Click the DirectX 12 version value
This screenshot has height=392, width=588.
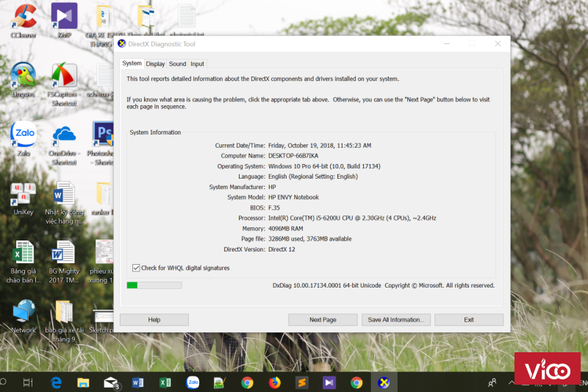pyautogui.click(x=282, y=249)
